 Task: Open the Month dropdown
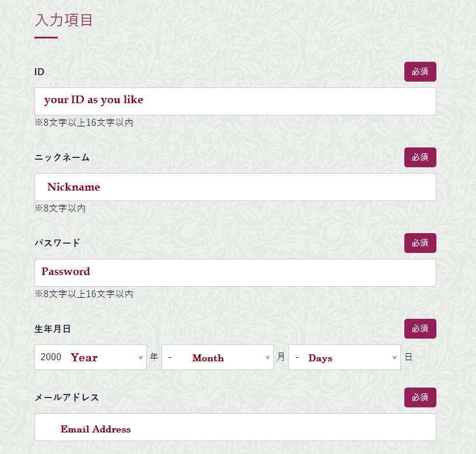pyautogui.click(x=217, y=357)
